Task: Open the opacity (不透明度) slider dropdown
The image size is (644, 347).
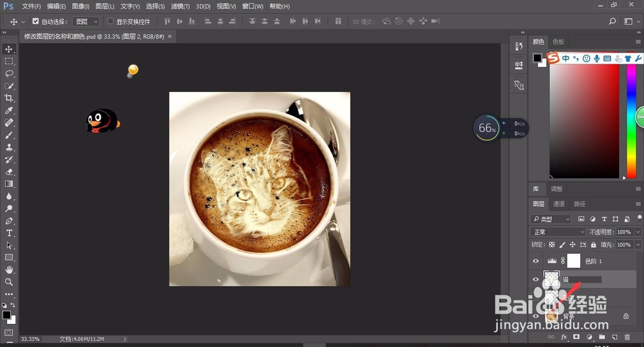Action: tap(638, 232)
